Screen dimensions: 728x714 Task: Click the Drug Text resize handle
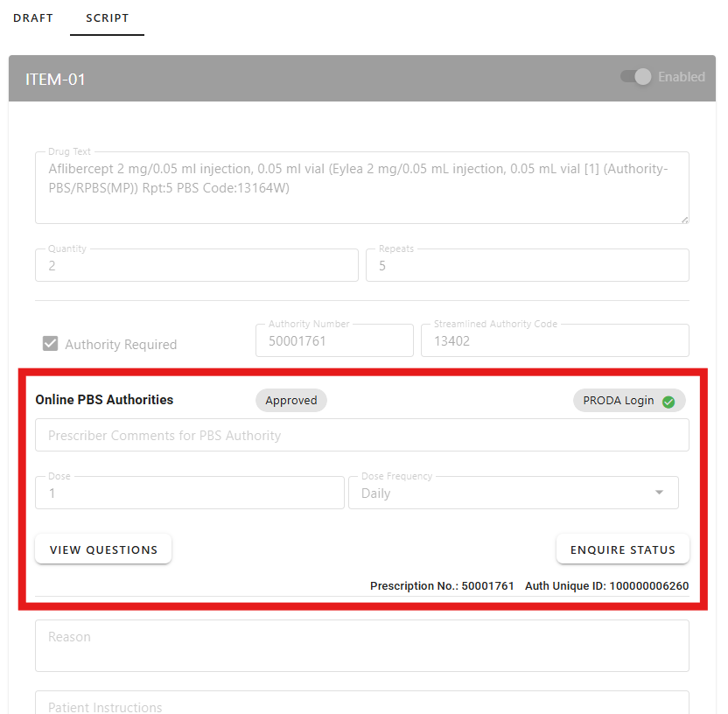pyautogui.click(x=683, y=218)
